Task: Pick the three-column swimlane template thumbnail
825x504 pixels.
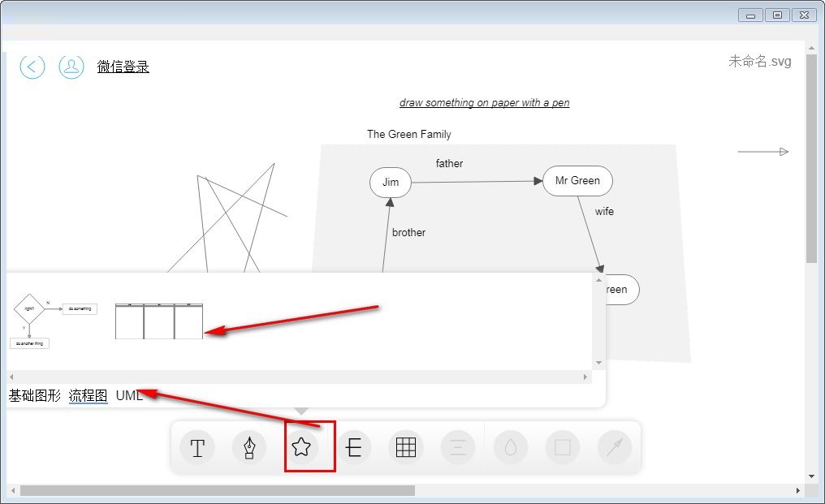Action: [159, 321]
